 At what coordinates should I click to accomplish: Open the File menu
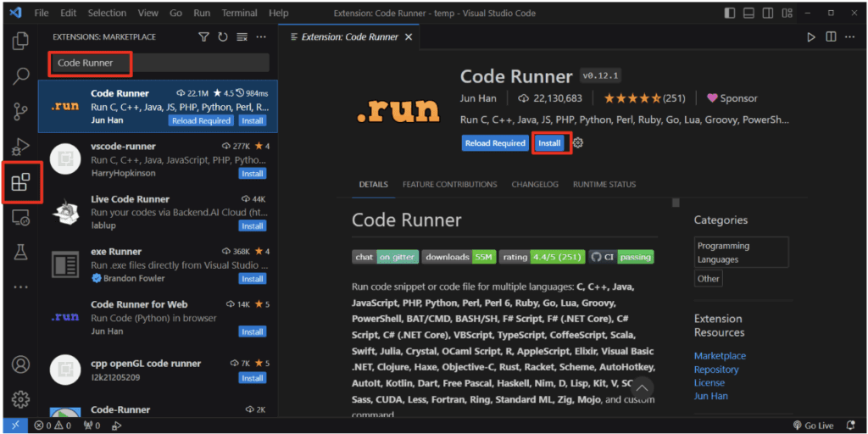tap(42, 13)
